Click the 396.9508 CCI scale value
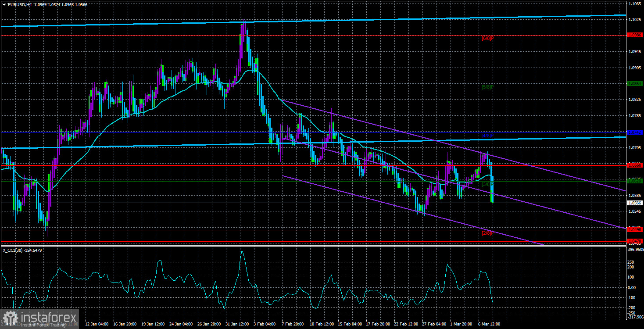This screenshot has width=644, height=329. pos(635,249)
